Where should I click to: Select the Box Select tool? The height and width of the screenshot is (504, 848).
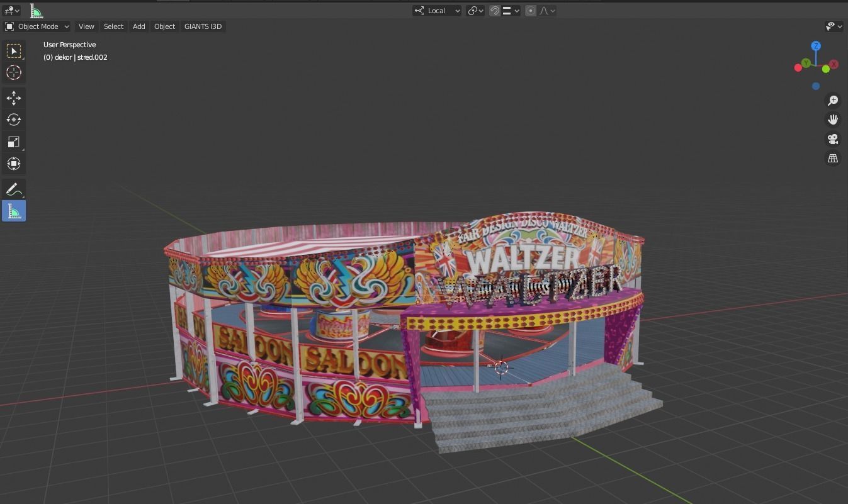[14, 51]
